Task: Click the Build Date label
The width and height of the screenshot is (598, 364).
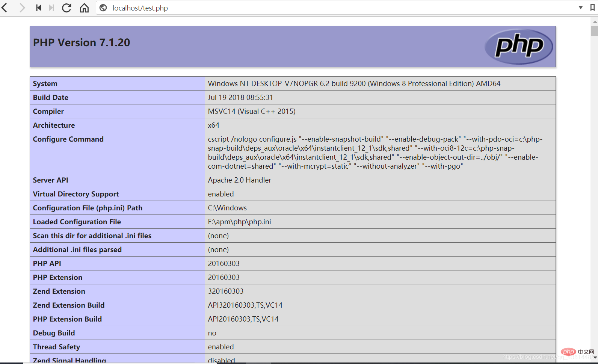Action: [51, 97]
